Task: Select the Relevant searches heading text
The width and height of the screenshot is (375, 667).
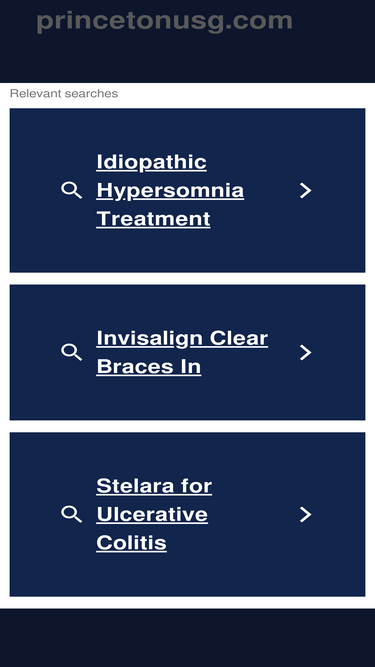Action: pos(64,94)
